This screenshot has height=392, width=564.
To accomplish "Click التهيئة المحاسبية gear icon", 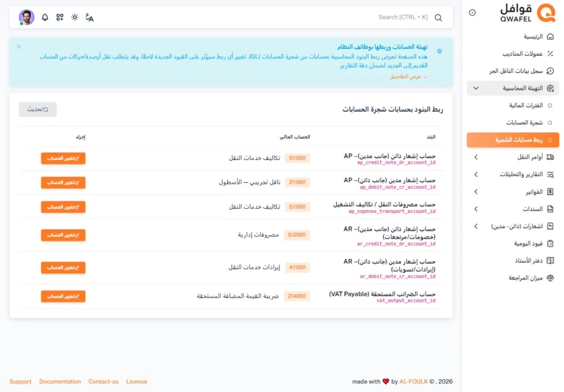I will point(550,88).
